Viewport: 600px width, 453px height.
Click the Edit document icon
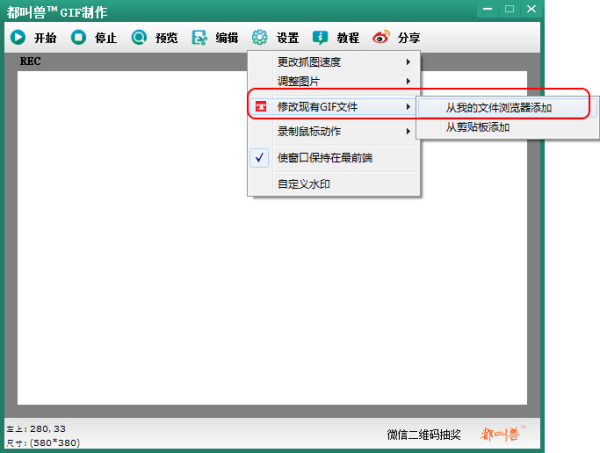(x=199, y=37)
